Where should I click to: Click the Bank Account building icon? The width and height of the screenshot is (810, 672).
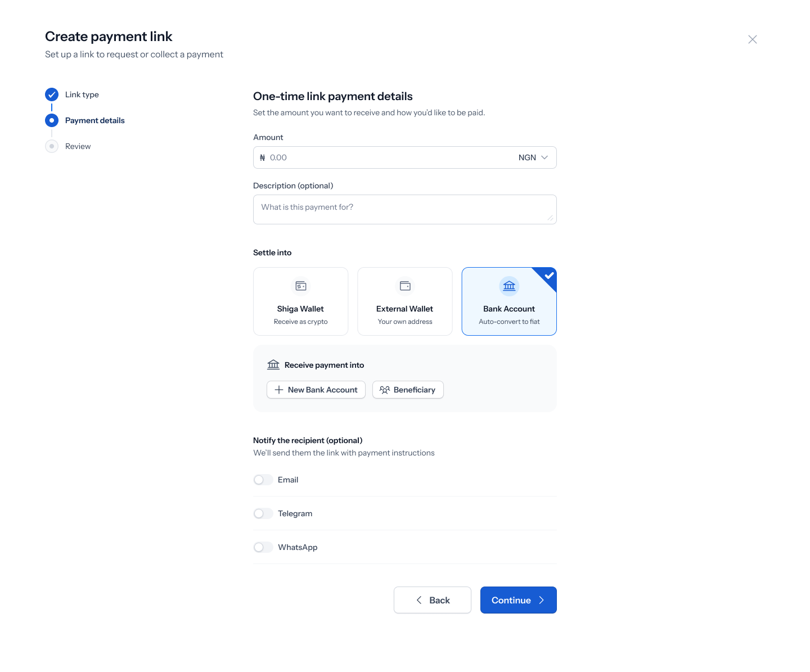click(x=509, y=286)
